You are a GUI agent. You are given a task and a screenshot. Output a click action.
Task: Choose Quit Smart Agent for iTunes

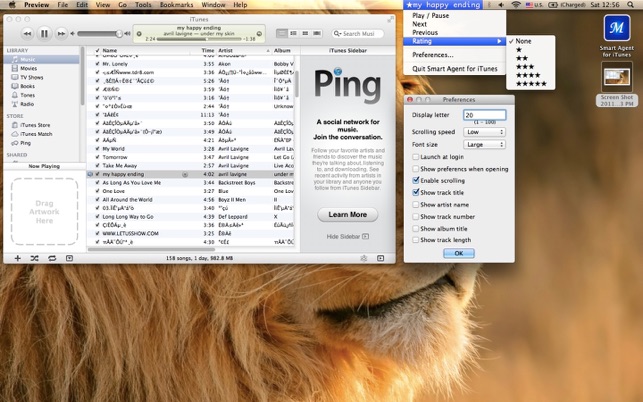click(x=454, y=69)
